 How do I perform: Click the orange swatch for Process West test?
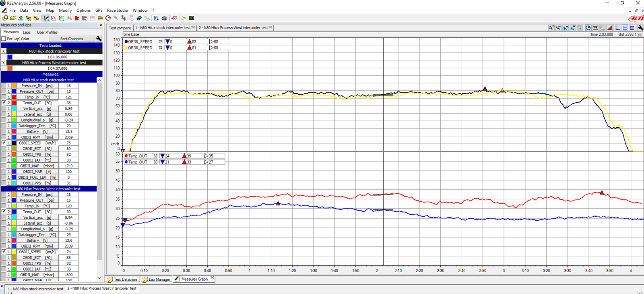(10, 68)
